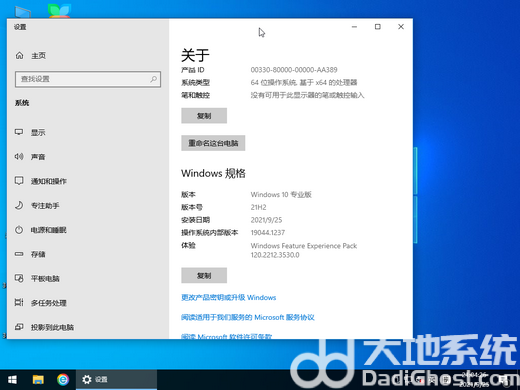Open the Windows Start menu
Screen dimensions: 520x390
pos(12,379)
